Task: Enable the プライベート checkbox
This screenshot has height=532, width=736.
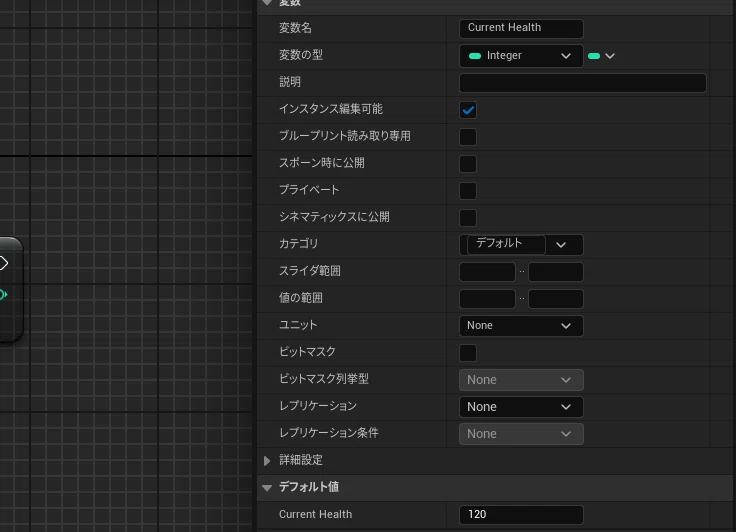Action: pyautogui.click(x=468, y=191)
